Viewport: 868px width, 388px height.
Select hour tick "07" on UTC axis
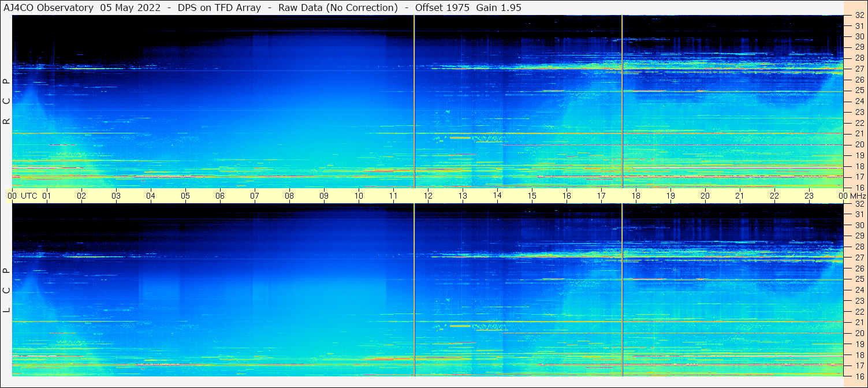255,196
